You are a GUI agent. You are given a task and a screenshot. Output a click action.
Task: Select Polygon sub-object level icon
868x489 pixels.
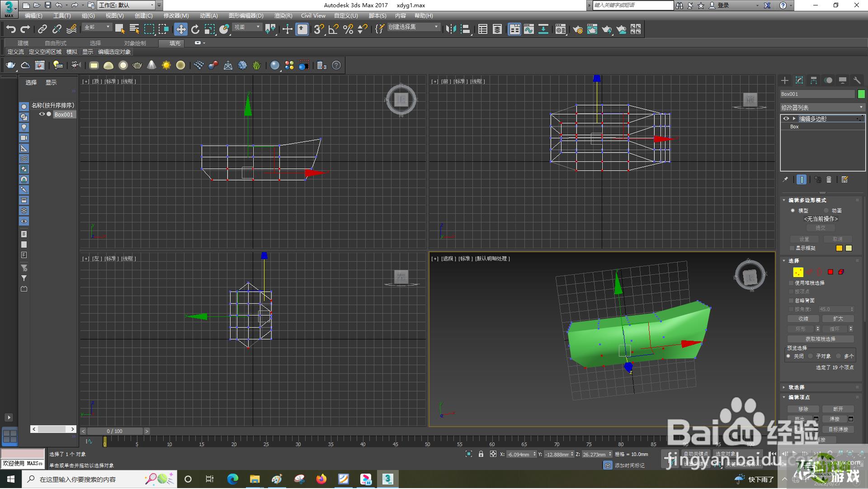point(830,272)
